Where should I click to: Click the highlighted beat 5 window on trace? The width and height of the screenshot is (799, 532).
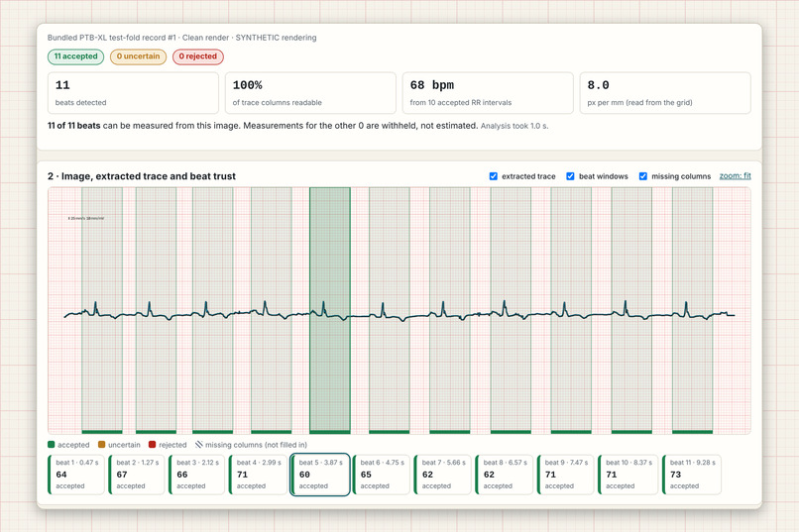(x=330, y=310)
